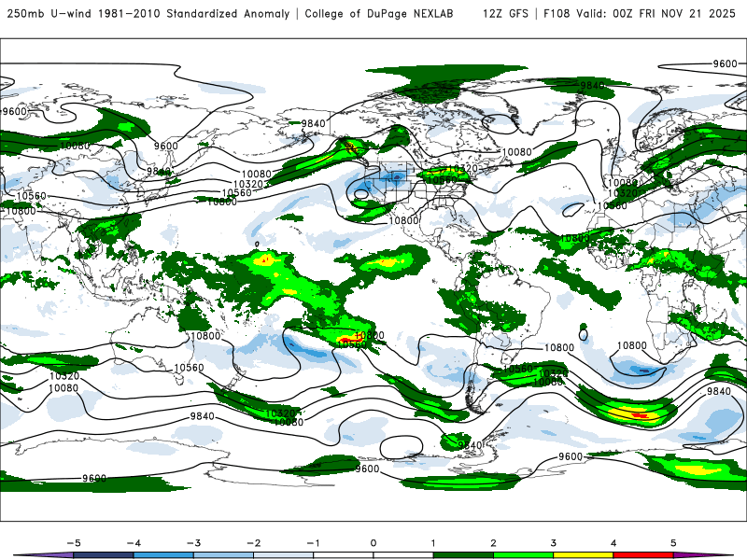Click the "4" colorbar label
747x560 pixels.
click(613, 543)
